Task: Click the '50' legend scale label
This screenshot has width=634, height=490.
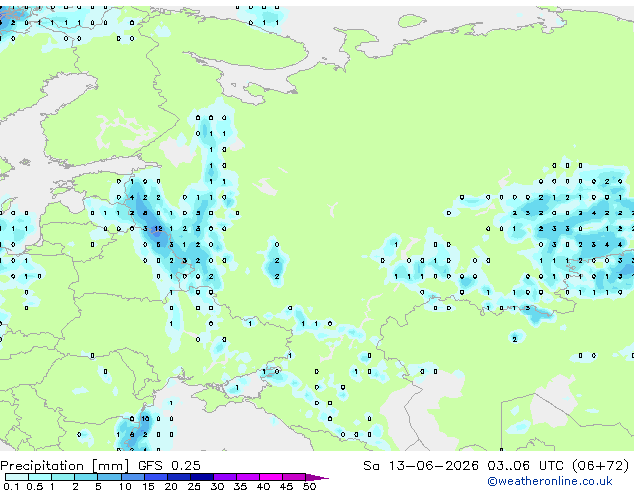Action: pyautogui.click(x=309, y=486)
